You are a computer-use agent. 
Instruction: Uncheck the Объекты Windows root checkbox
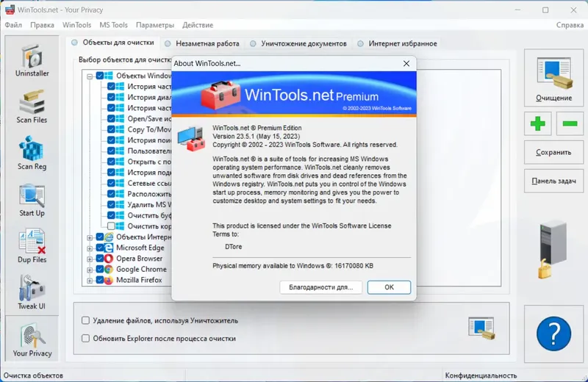pyautogui.click(x=100, y=76)
